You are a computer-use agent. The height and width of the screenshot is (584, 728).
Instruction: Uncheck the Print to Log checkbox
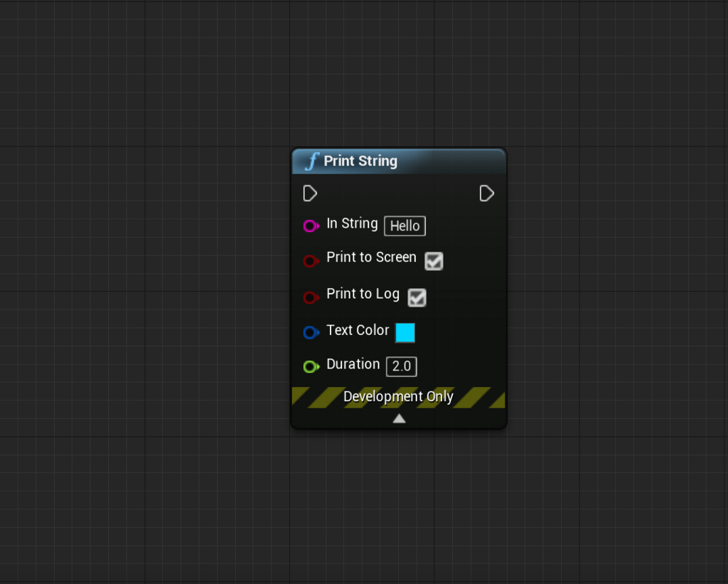click(417, 298)
